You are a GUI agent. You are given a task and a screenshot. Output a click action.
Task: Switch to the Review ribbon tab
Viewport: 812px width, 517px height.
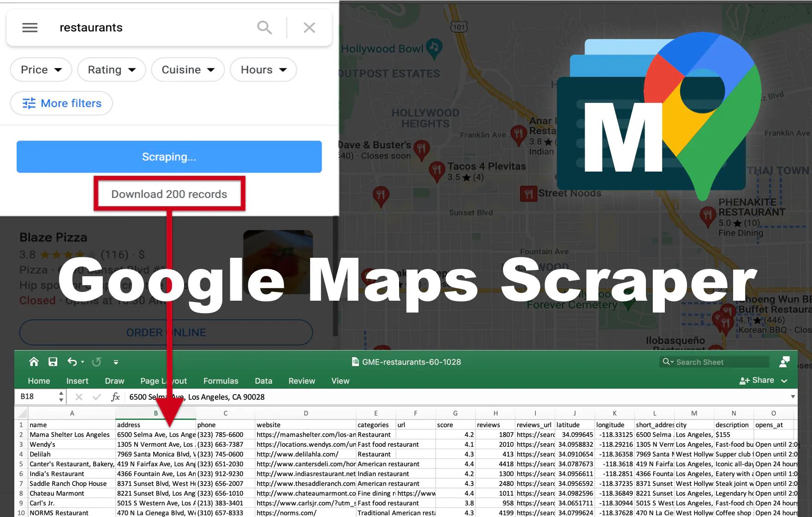tap(302, 381)
